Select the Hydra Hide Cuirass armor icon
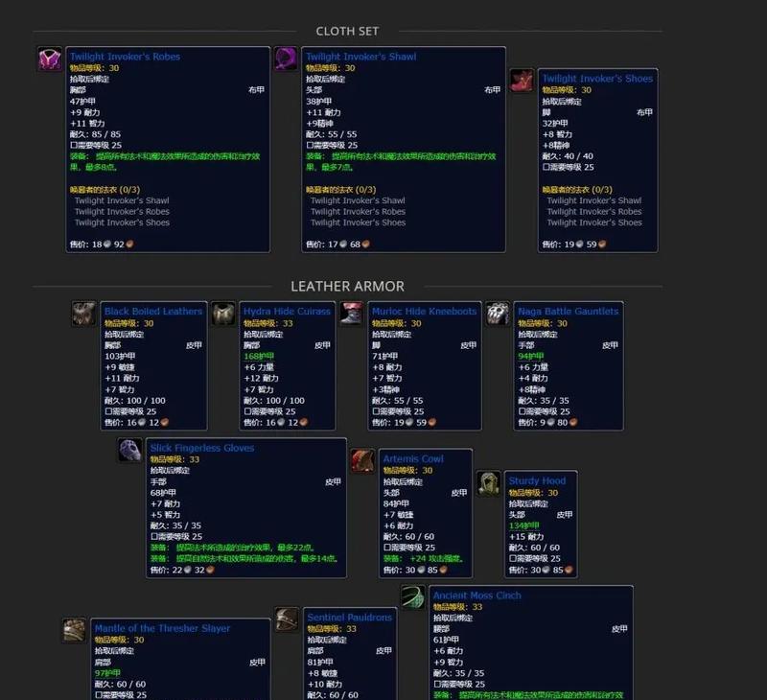Image resolution: width=767 pixels, height=700 pixels. [223, 314]
